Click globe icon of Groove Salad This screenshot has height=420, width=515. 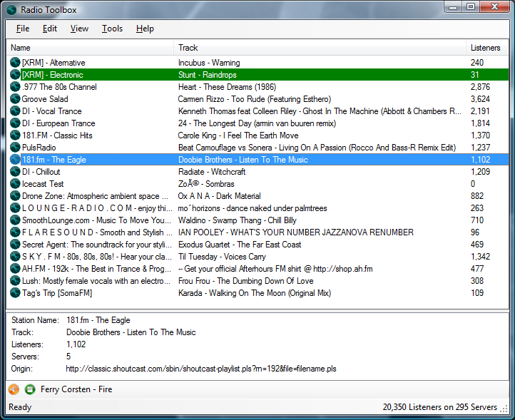pos(15,99)
